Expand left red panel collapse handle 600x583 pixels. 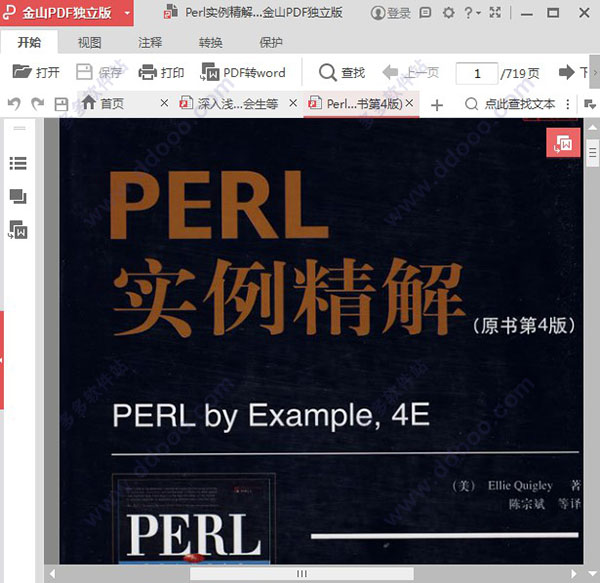[x=2, y=360]
